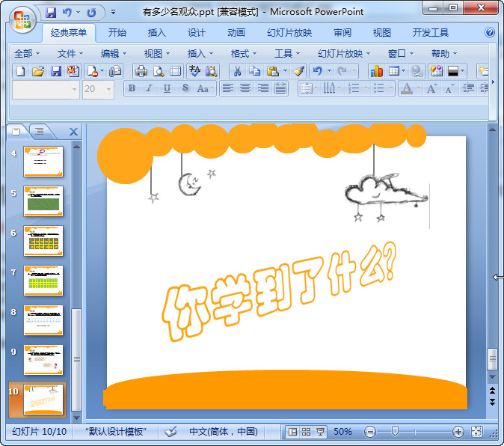Click the insert hyperlink icon
The image size is (504, 446).
tap(417, 71)
